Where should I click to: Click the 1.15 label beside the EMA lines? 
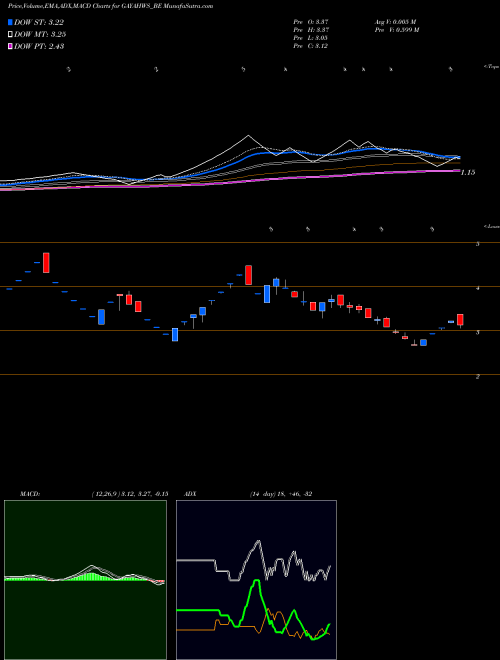tap(468, 172)
